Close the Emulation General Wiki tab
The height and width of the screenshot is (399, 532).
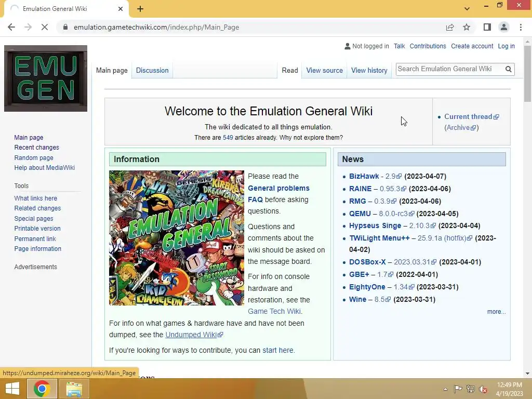coord(121,9)
